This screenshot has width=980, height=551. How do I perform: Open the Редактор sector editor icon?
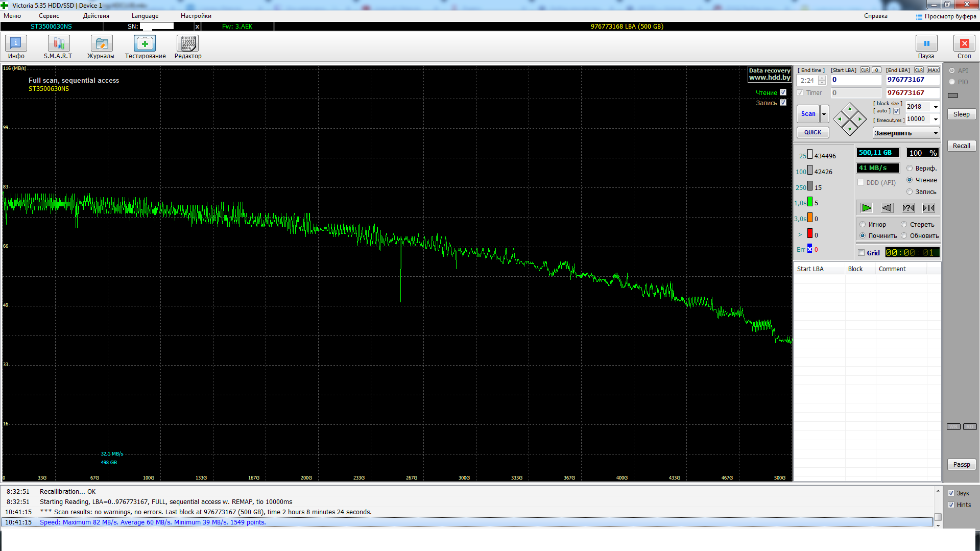tap(187, 47)
